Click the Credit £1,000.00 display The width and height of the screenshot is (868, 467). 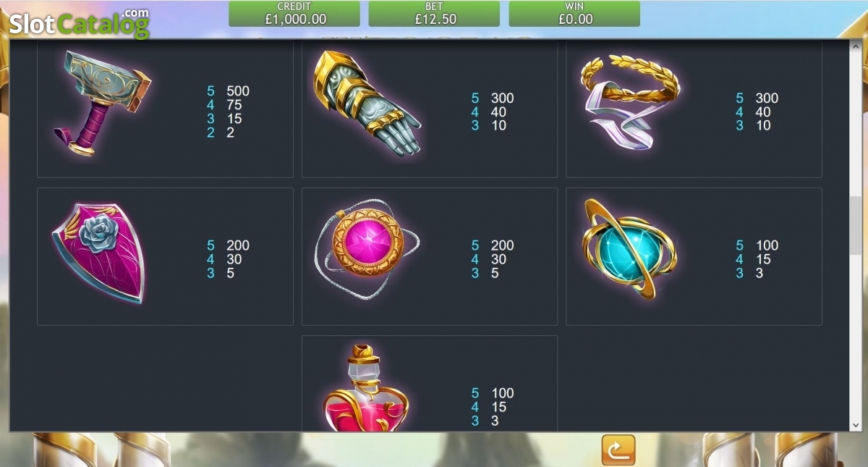click(x=294, y=14)
